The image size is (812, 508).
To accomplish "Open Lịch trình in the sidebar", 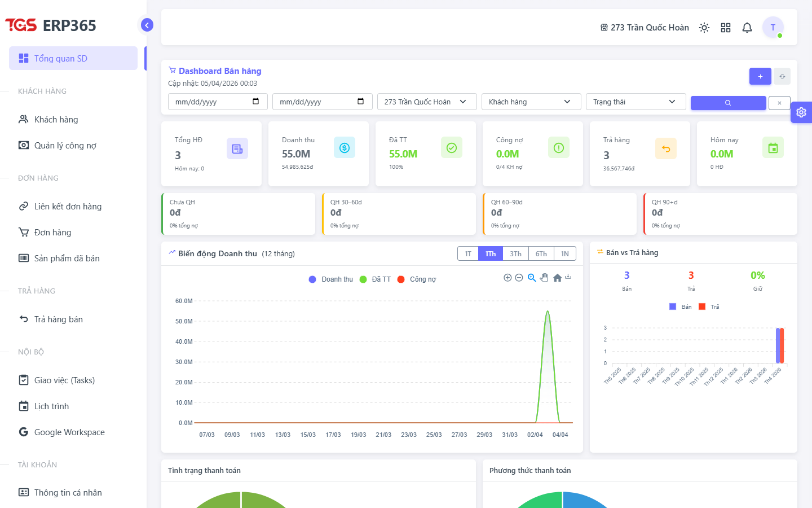I will click(73, 406).
